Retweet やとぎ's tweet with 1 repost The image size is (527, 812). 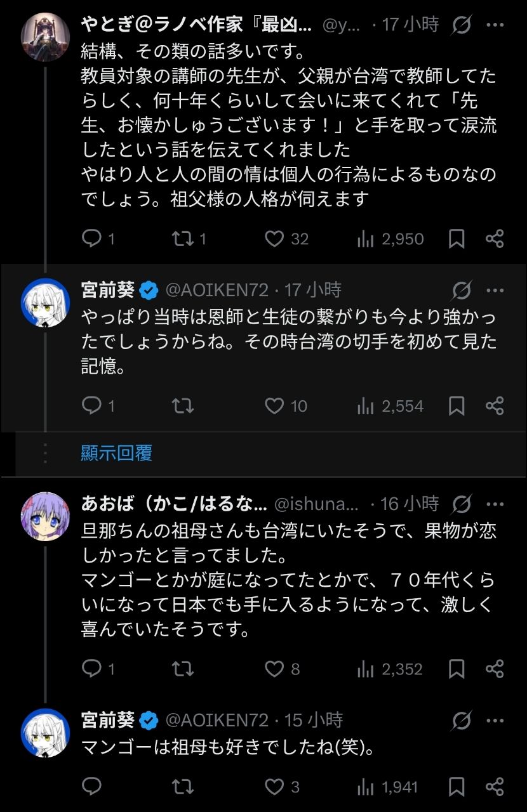click(x=183, y=239)
